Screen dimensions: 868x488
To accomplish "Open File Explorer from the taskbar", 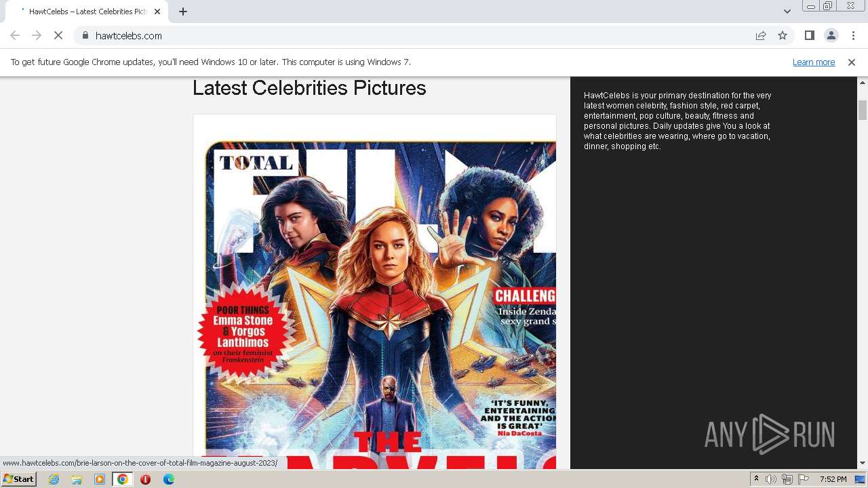I will pos(77,479).
